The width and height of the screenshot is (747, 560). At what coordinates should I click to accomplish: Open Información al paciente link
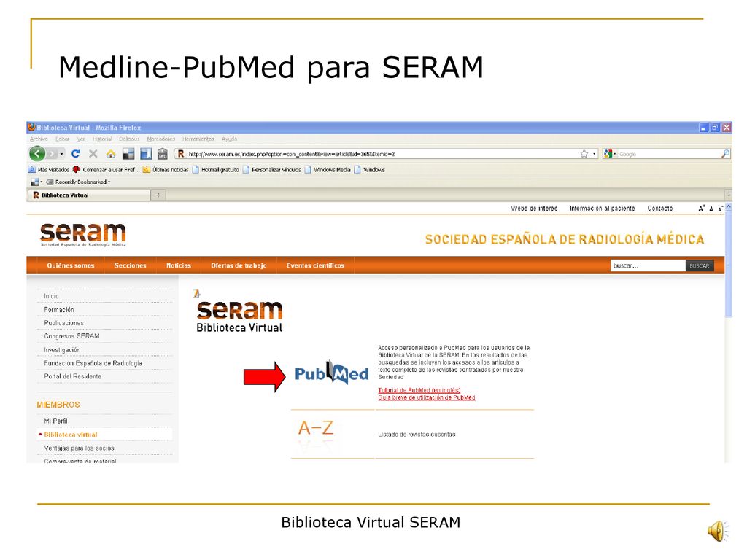(x=602, y=209)
